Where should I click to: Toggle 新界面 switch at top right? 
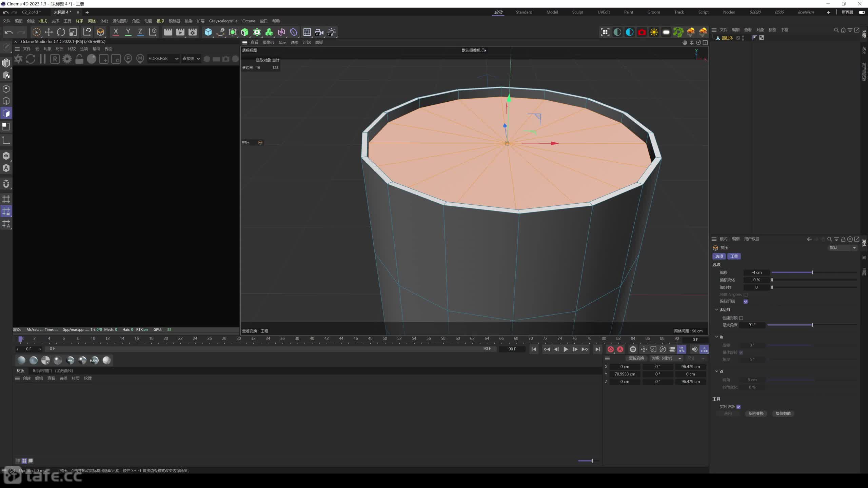pyautogui.click(x=862, y=12)
